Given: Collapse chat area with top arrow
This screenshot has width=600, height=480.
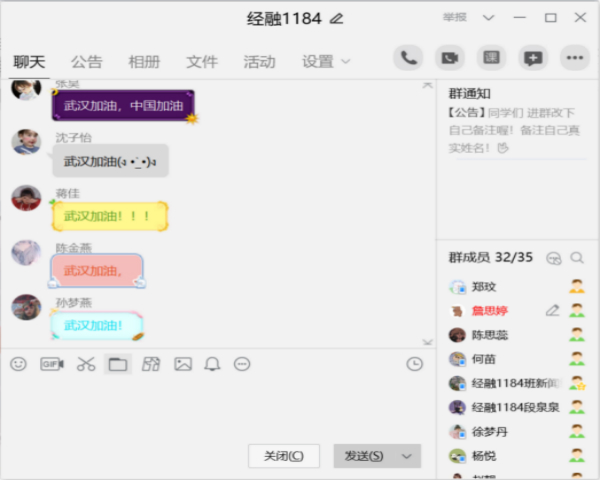Looking at the screenshot, I should click(427, 85).
